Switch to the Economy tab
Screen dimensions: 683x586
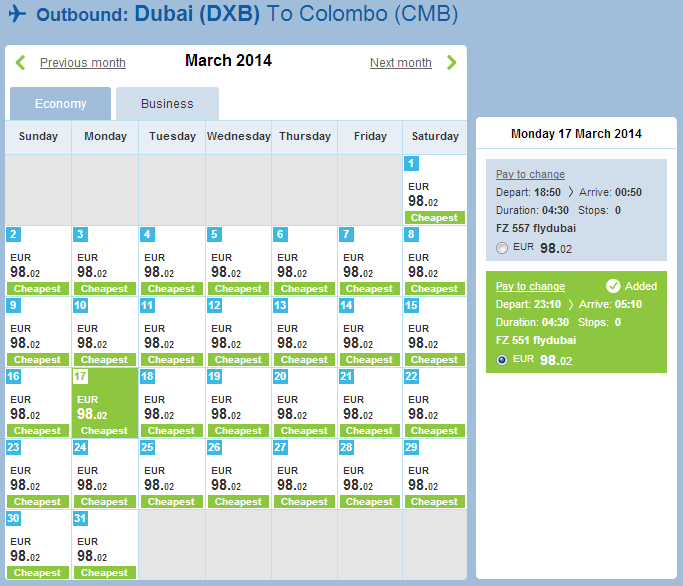tap(61, 104)
